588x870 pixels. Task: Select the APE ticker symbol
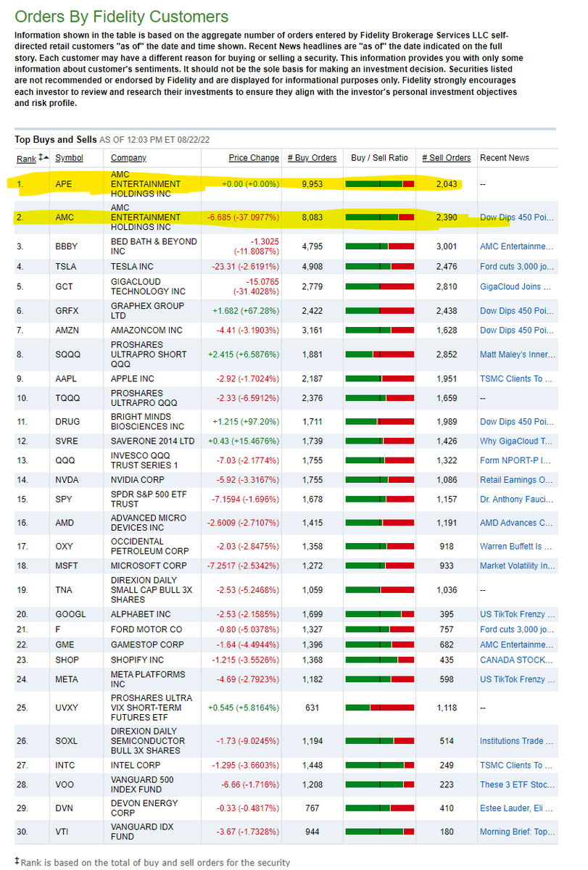click(64, 184)
